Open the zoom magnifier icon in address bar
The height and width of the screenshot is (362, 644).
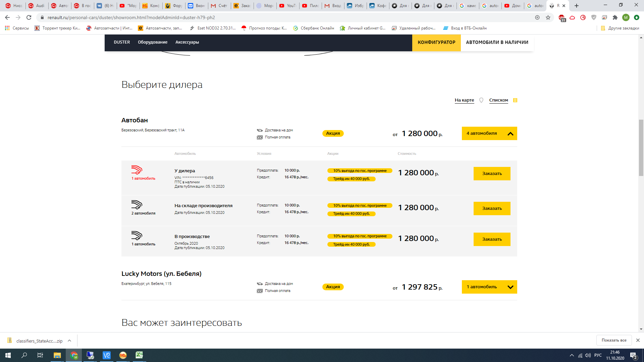click(537, 17)
